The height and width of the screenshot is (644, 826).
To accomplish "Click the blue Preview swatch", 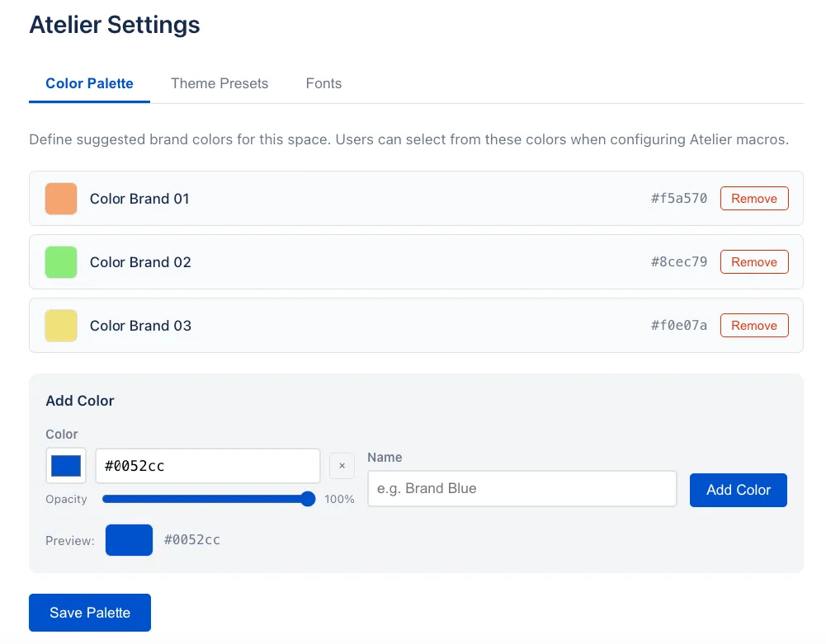I will coord(129,540).
